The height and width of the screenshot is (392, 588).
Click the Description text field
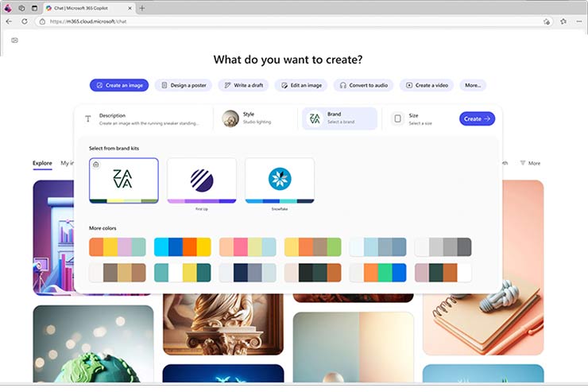(x=147, y=118)
